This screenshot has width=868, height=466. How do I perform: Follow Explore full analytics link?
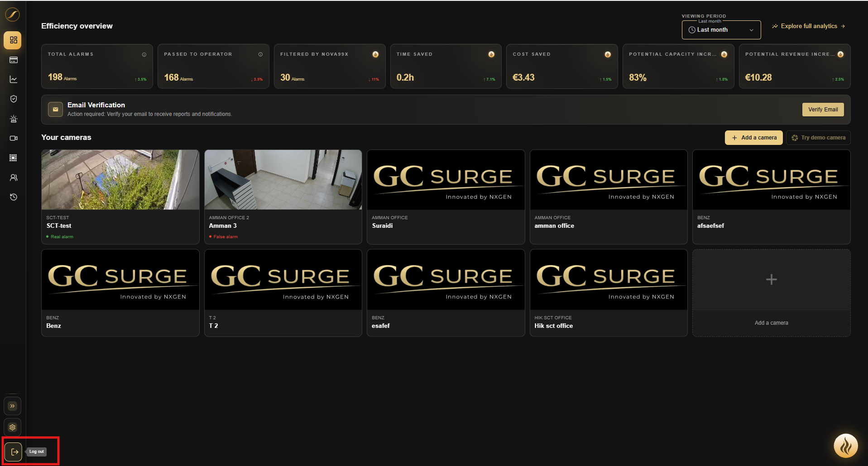pos(809,26)
